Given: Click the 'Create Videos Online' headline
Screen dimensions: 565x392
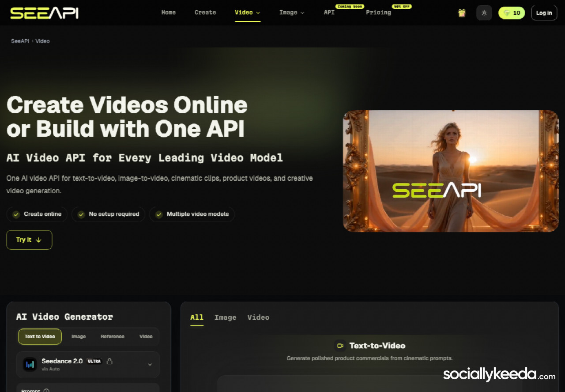Looking at the screenshot, I should [127, 105].
